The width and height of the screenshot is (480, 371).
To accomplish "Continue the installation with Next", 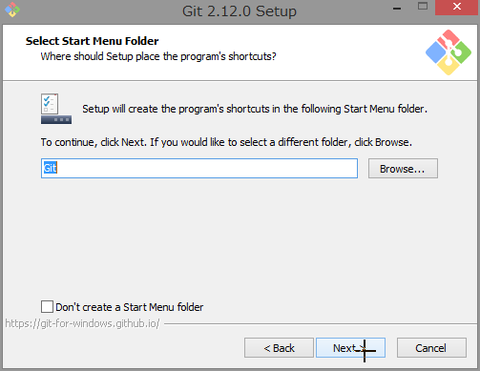I will [x=351, y=348].
